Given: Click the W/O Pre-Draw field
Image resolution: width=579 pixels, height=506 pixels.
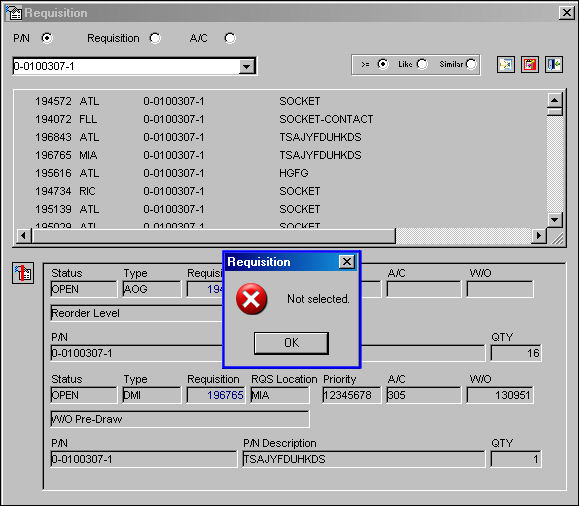Looking at the screenshot, I should coord(180,419).
